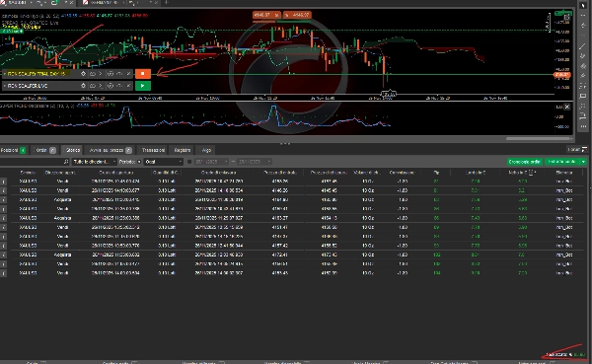Click the source-code arrow icon on ION SCALPER TRIAL

[x=101, y=74]
